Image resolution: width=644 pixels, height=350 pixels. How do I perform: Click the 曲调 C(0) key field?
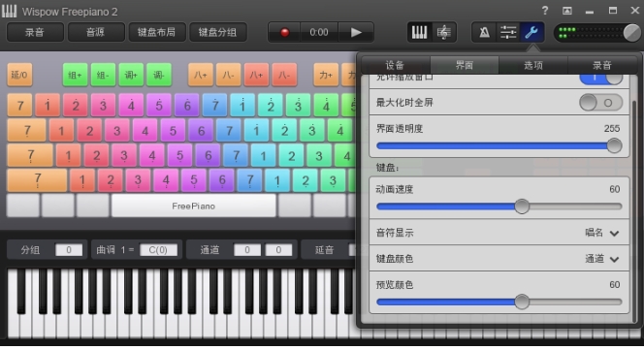158,250
